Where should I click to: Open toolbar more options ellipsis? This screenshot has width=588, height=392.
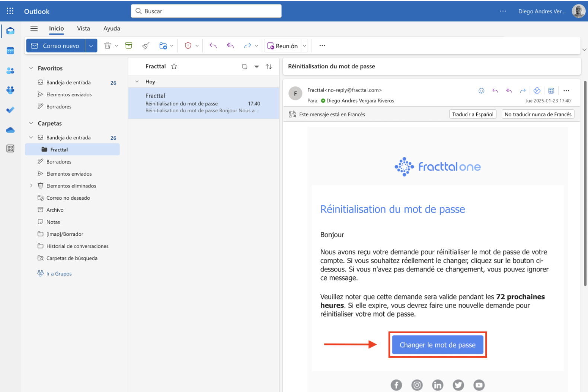[x=322, y=46]
